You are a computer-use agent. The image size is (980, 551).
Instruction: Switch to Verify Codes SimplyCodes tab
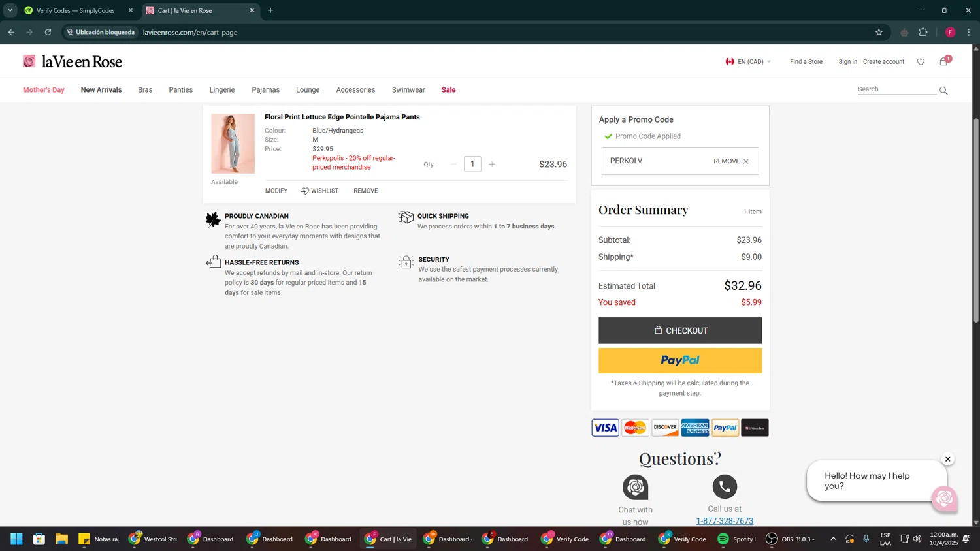[x=76, y=10]
